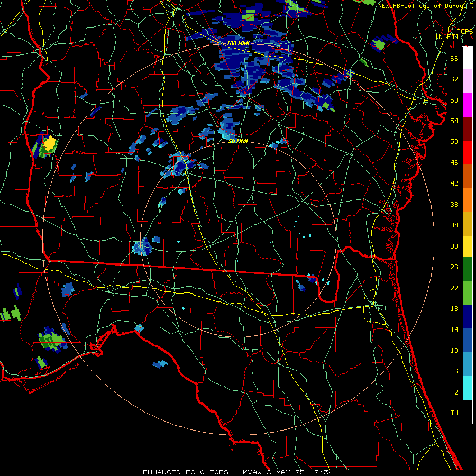
Task: Click the "38" scale value
Action: (x=454, y=204)
